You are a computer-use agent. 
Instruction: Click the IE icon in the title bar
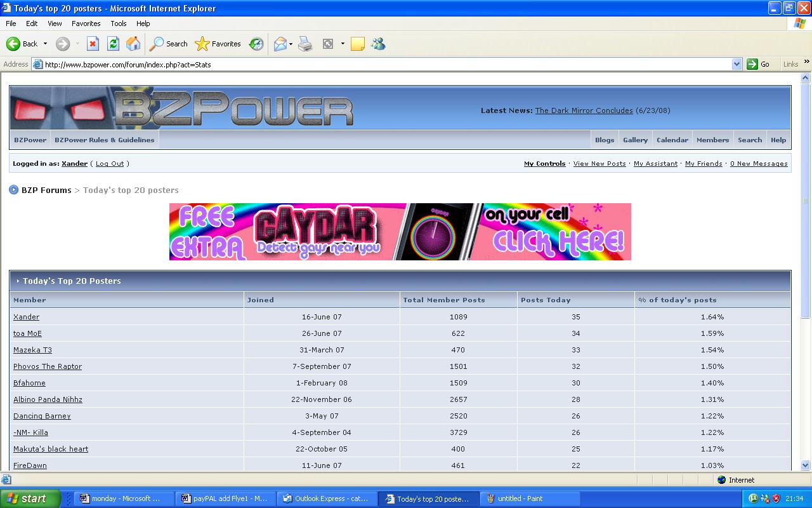pos(6,8)
